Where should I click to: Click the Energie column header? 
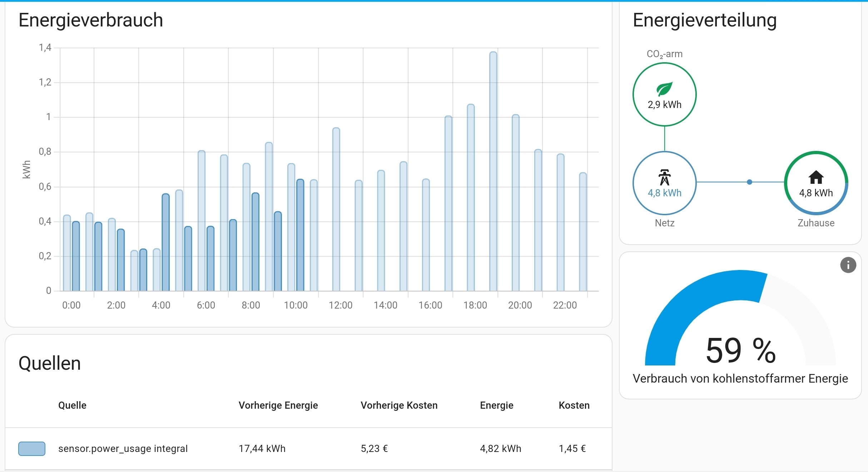point(496,405)
